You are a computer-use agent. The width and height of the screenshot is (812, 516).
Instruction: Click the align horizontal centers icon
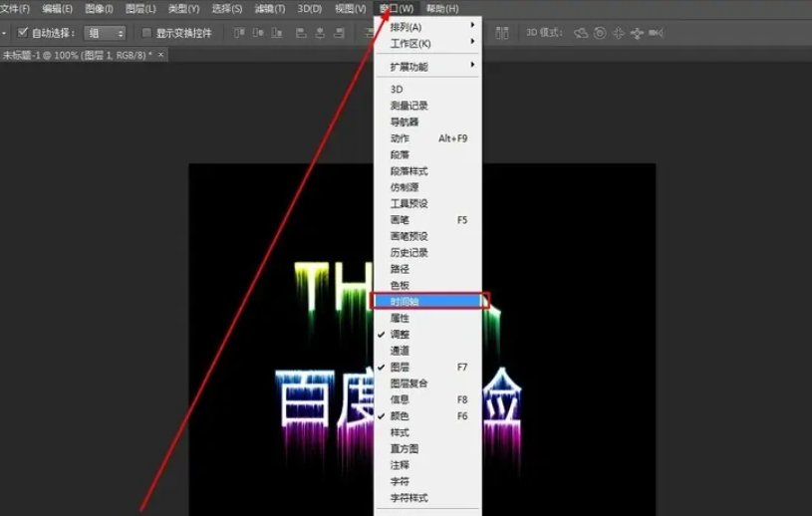point(320,33)
